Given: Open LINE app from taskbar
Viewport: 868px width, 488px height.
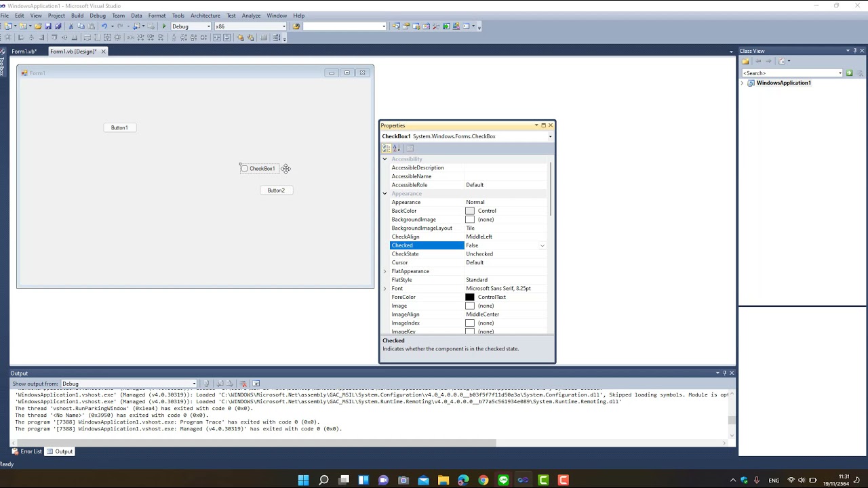Looking at the screenshot, I should coord(503,480).
